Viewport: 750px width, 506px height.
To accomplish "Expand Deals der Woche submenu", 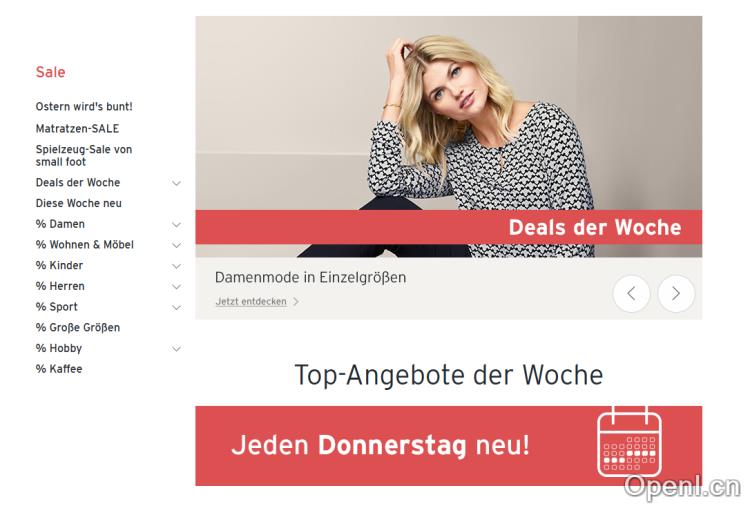I will point(176,183).
